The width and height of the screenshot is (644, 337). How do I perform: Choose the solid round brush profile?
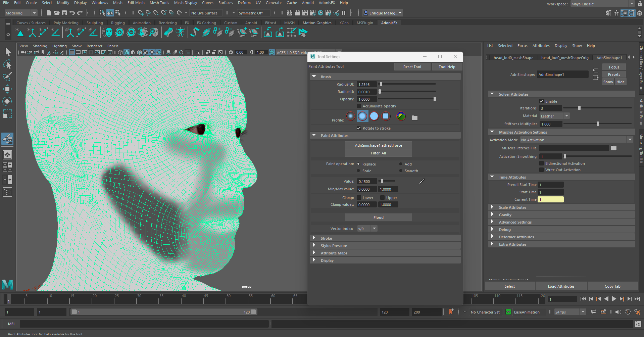point(374,116)
